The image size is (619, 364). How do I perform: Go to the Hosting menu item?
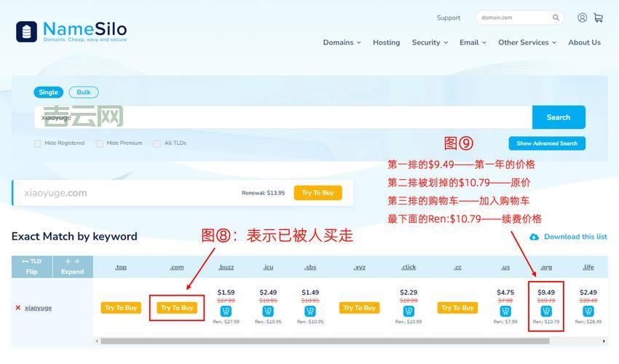(x=386, y=42)
